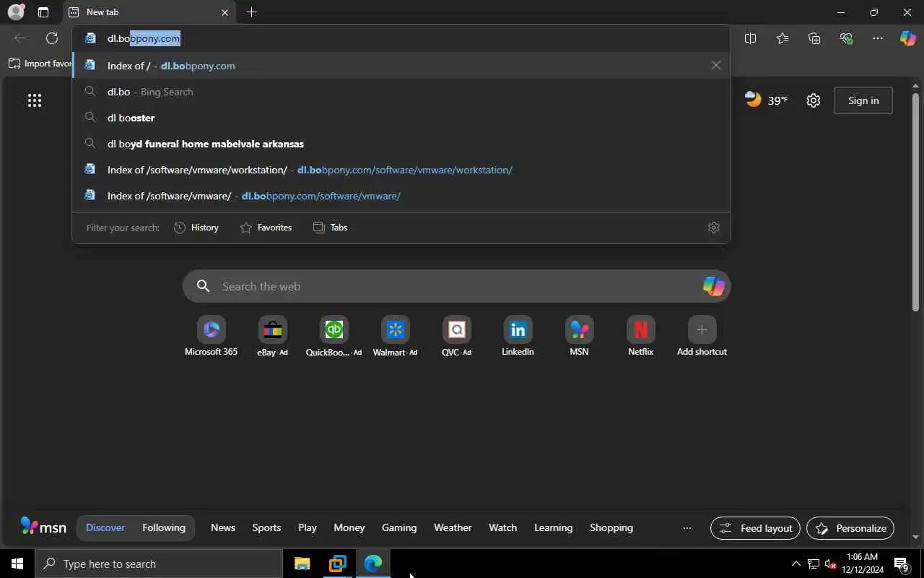Click the Sign in button

tap(863, 100)
